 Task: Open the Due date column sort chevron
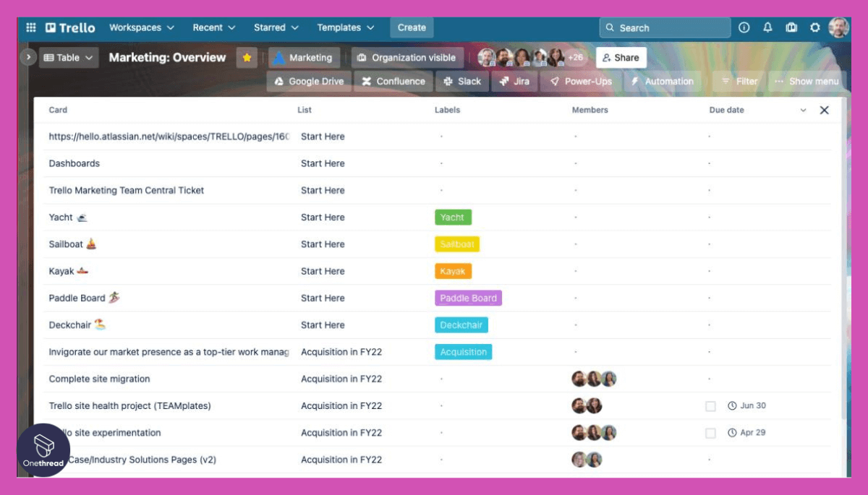(803, 110)
